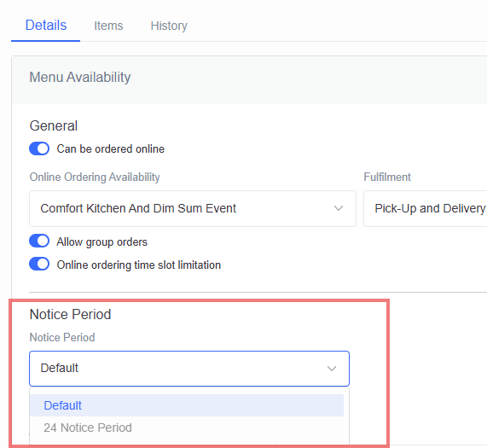Click the Notice Period section heading

click(70, 314)
